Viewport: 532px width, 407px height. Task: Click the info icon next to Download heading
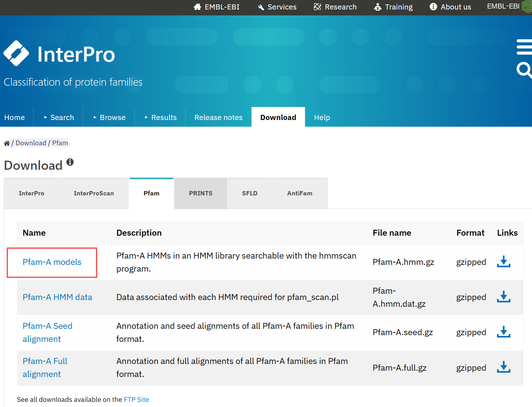[x=70, y=162]
